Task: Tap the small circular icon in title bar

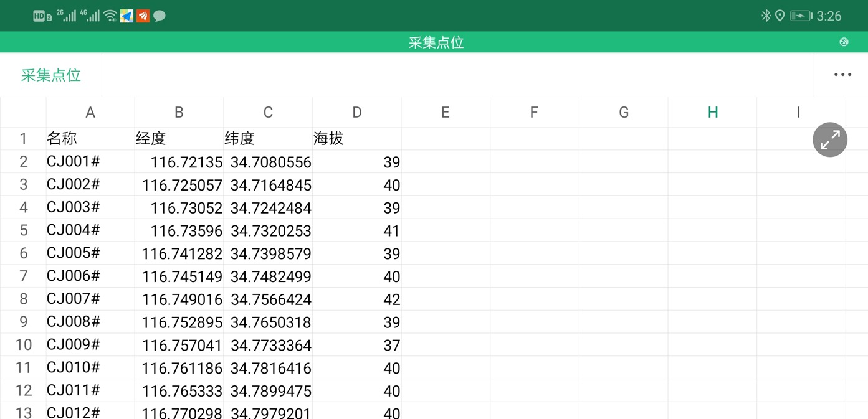Action: (x=844, y=42)
